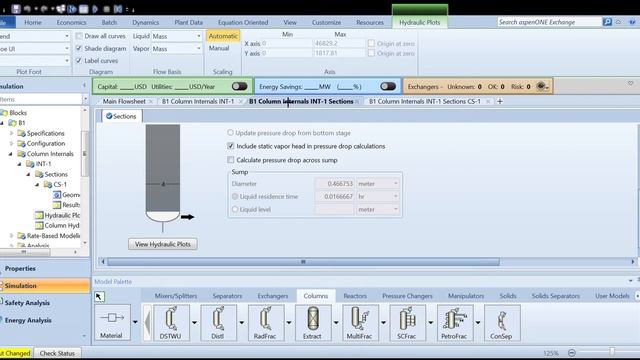Toggle the Draw all curves checkbox

[x=79, y=36]
